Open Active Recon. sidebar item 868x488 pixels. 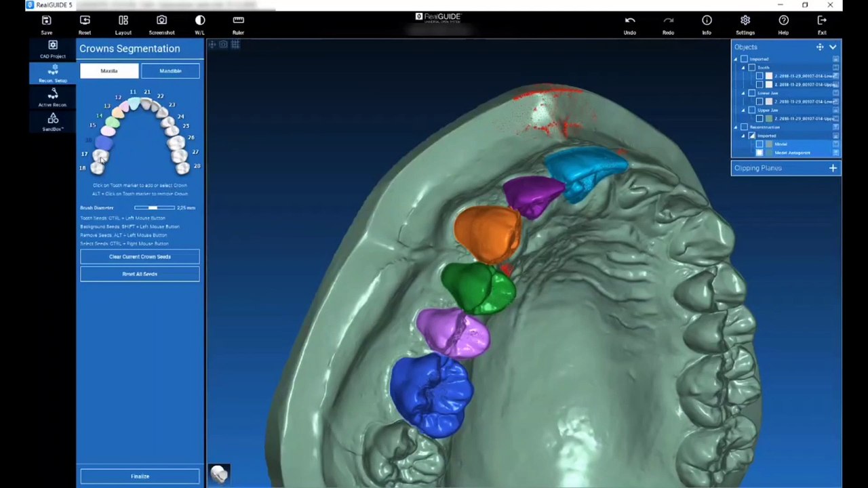coord(53,98)
